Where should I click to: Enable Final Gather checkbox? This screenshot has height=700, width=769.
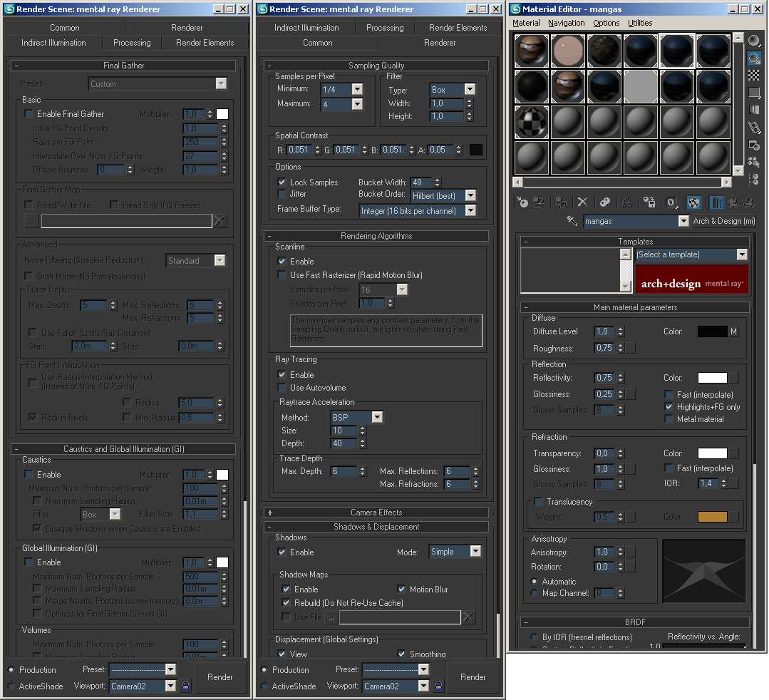(29, 114)
